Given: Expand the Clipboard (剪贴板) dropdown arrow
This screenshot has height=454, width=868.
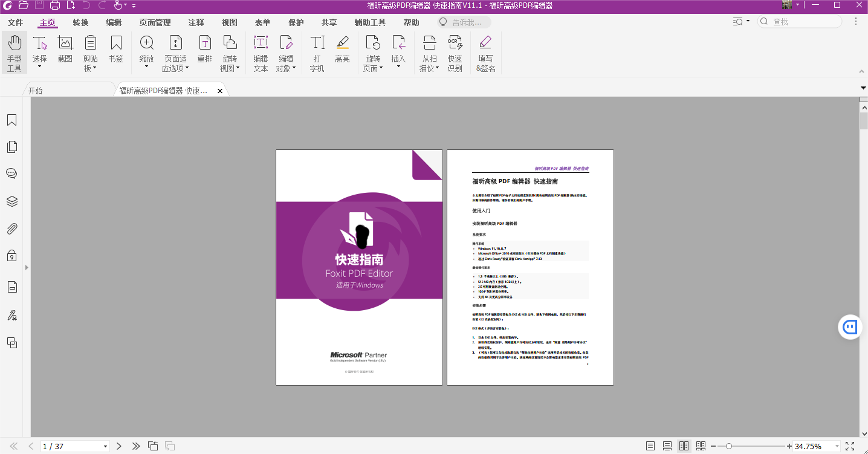Looking at the screenshot, I should [x=95, y=68].
